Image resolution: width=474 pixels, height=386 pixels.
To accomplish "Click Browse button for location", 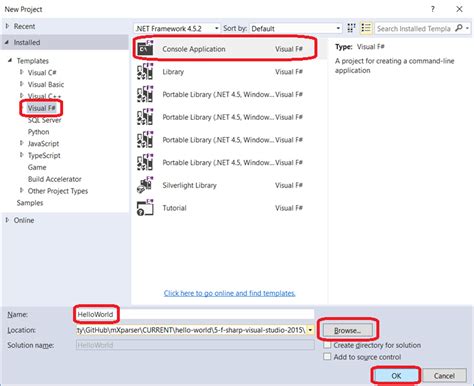I will 348,330.
